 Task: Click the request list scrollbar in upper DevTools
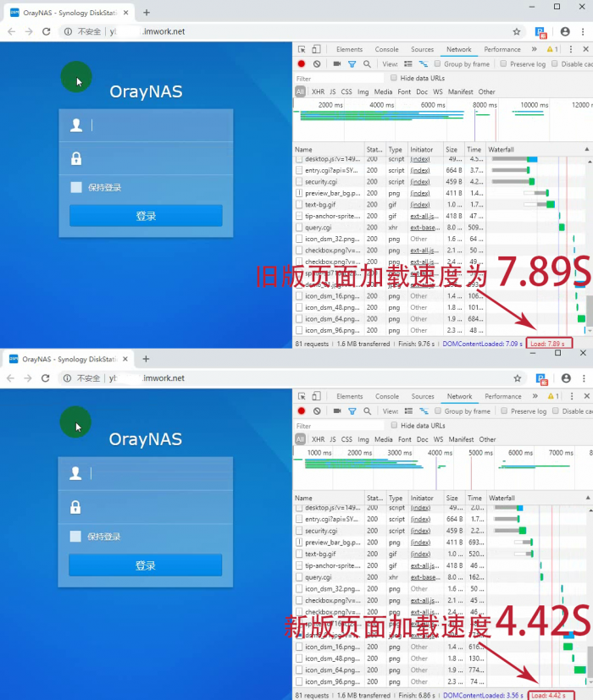click(590, 311)
